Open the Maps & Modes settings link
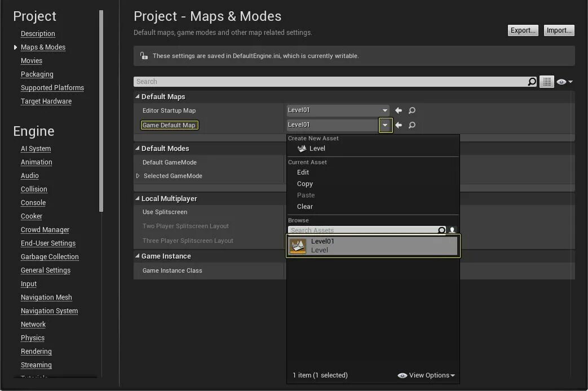 click(43, 47)
